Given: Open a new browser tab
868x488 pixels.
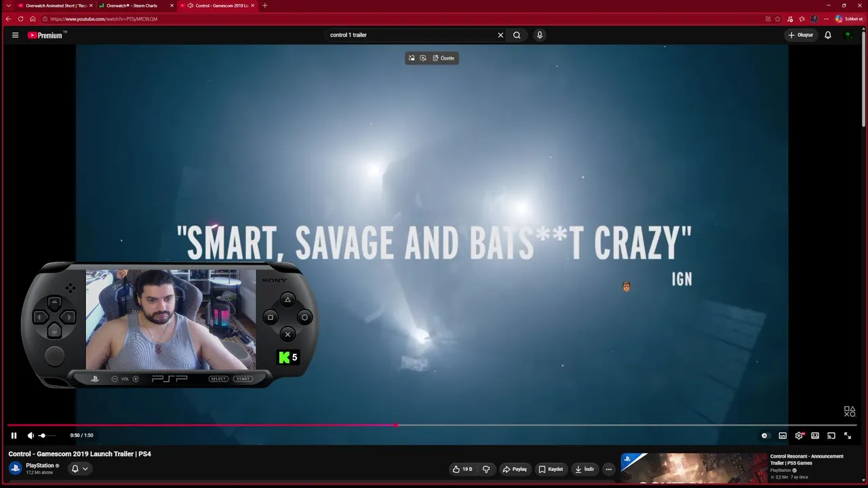Looking at the screenshot, I should pyautogui.click(x=264, y=5).
